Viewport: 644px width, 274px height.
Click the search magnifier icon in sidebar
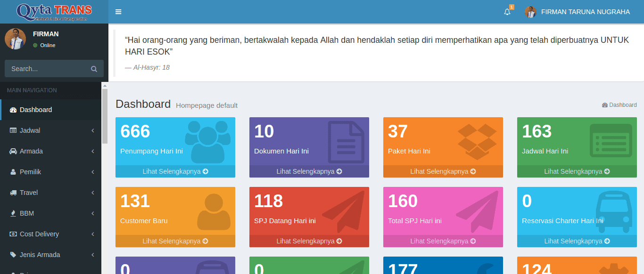94,68
